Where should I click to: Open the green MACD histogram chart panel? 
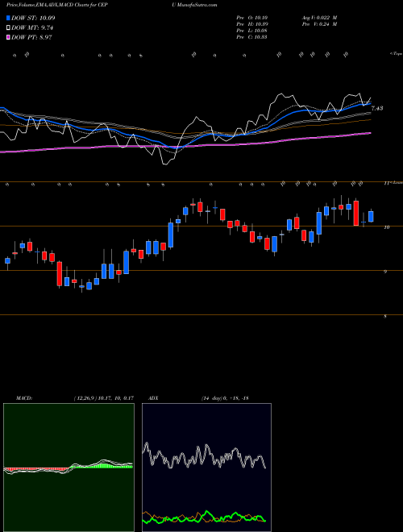[x=69, y=468]
